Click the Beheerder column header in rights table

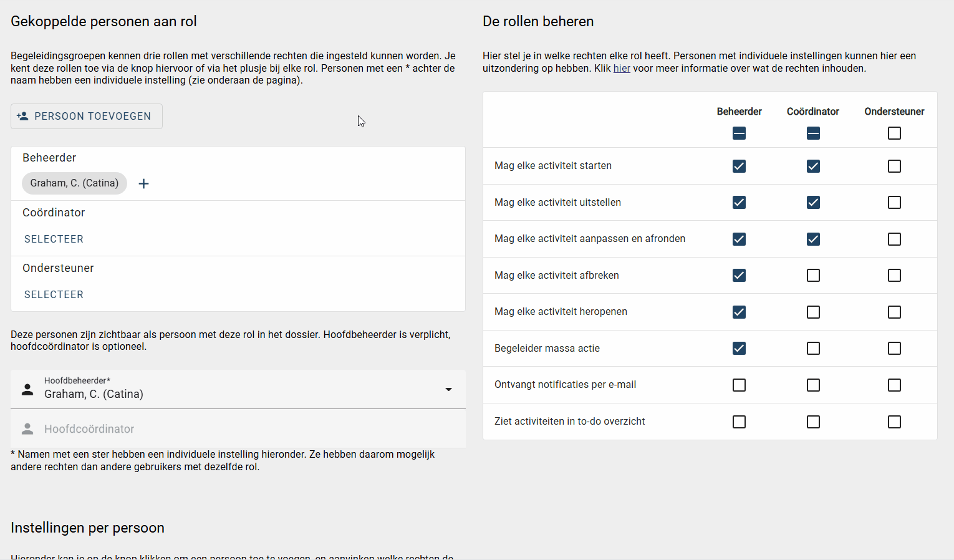click(739, 112)
